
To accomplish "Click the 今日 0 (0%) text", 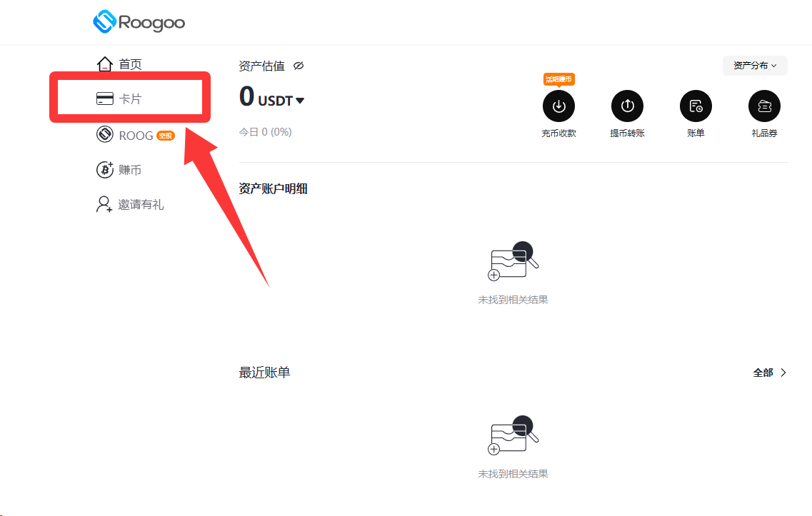I will coord(265,132).
